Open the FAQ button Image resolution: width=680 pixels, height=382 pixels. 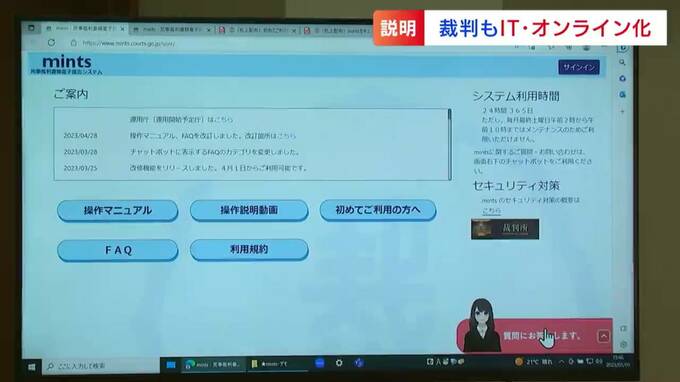click(x=118, y=250)
